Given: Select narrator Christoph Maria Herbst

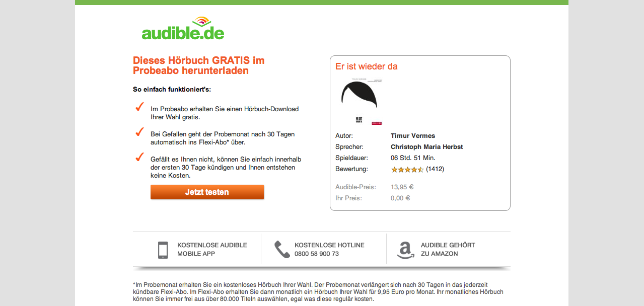Looking at the screenshot, I should point(427,147).
